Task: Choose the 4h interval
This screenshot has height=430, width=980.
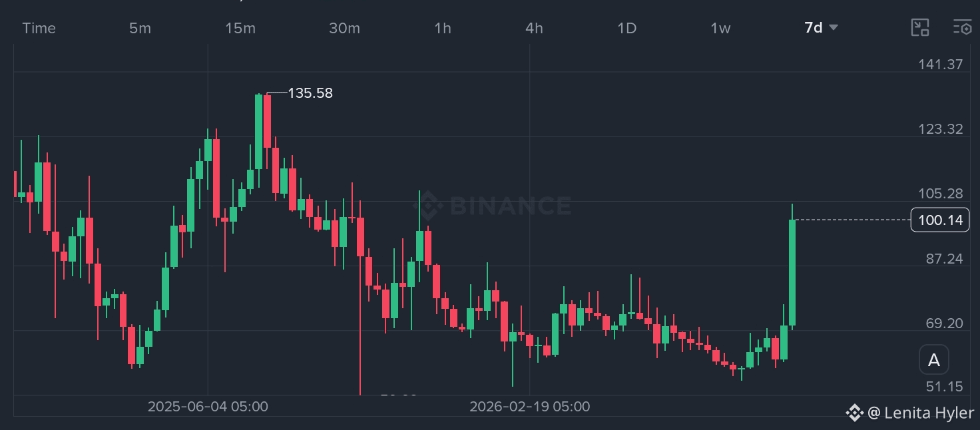Action: point(534,28)
